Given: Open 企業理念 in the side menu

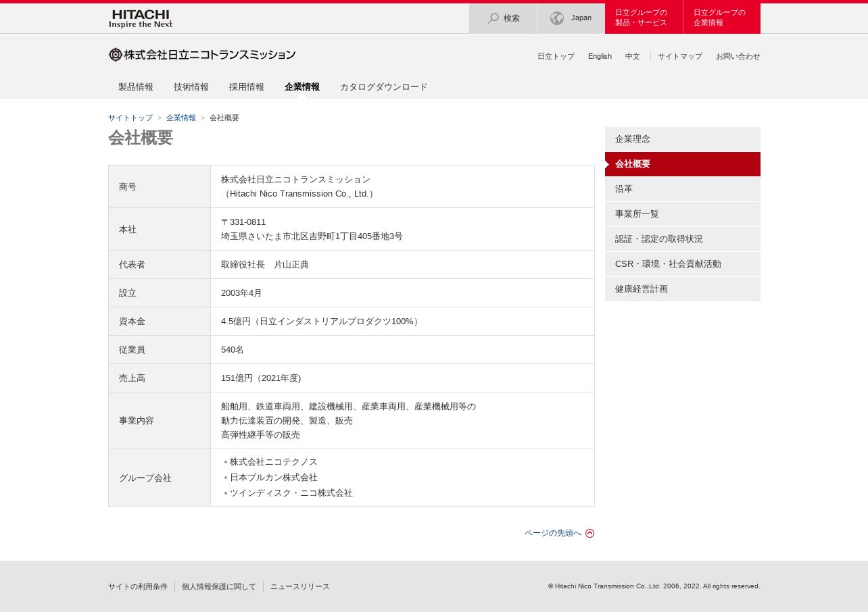Looking at the screenshot, I should tap(683, 139).
